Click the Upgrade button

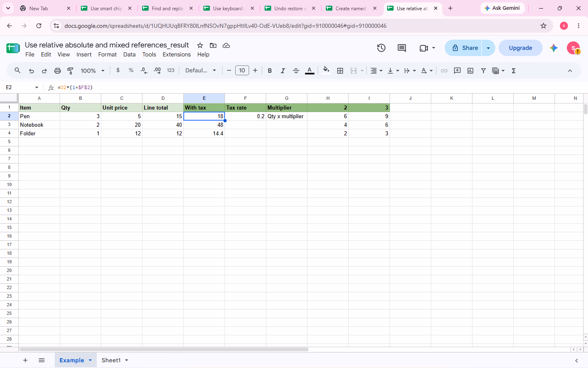click(x=520, y=48)
